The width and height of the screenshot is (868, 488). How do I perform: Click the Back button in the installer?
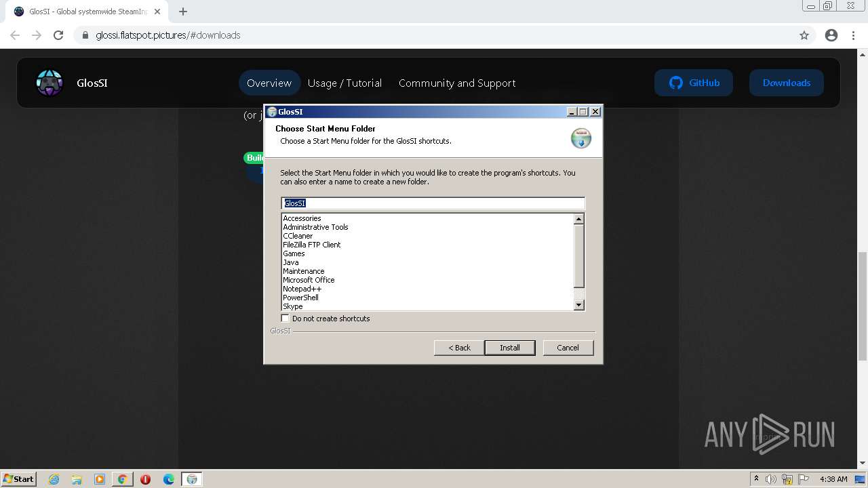click(x=459, y=348)
